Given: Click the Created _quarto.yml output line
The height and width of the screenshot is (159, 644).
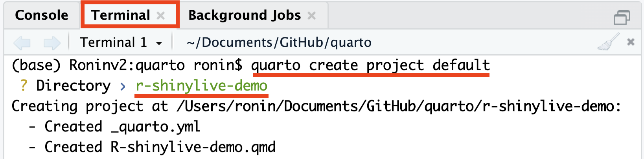Looking at the screenshot, I should [x=122, y=126].
